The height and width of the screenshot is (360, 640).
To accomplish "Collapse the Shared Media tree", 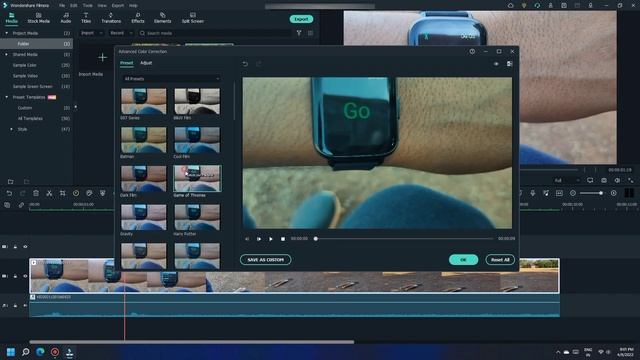I will coord(6,54).
